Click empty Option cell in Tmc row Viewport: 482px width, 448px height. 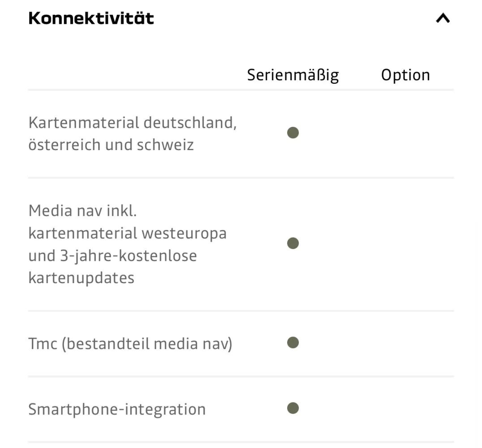405,343
